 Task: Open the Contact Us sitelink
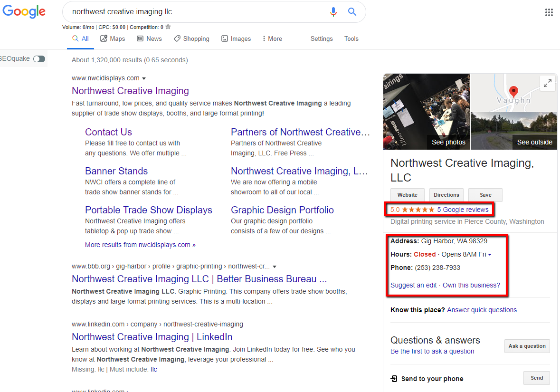pos(108,132)
